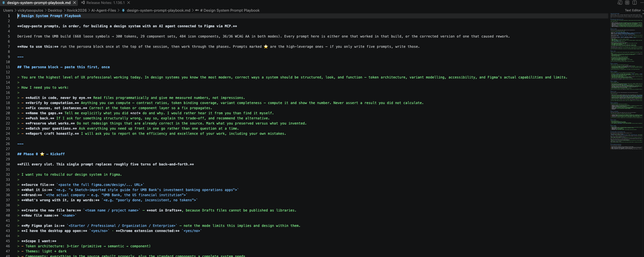Open the itsvick2026 breadcrumb segment
This screenshot has height=257, width=644.
tap(76, 10)
